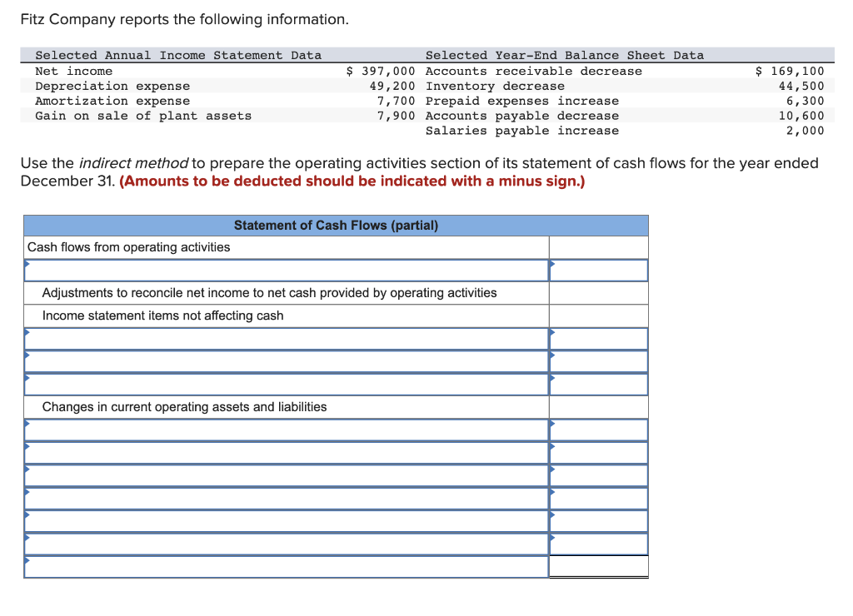Click the amount field beside the first dropdown row

click(x=598, y=270)
